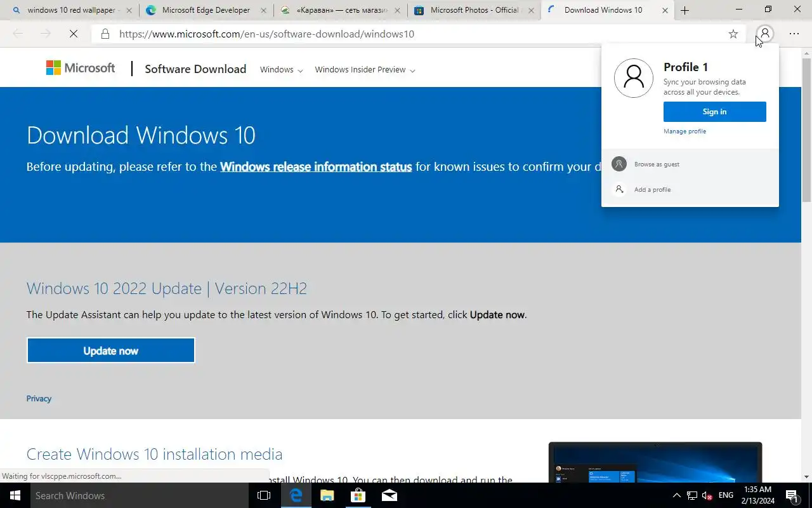Click the network icon in system tray
The image size is (812, 508).
click(x=692, y=495)
